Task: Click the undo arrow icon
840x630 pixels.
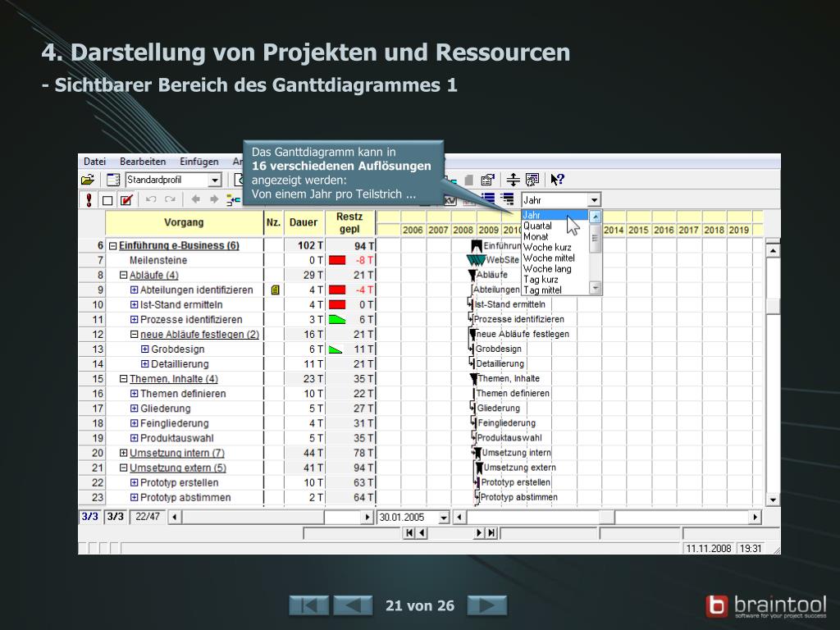Action: pos(151,199)
